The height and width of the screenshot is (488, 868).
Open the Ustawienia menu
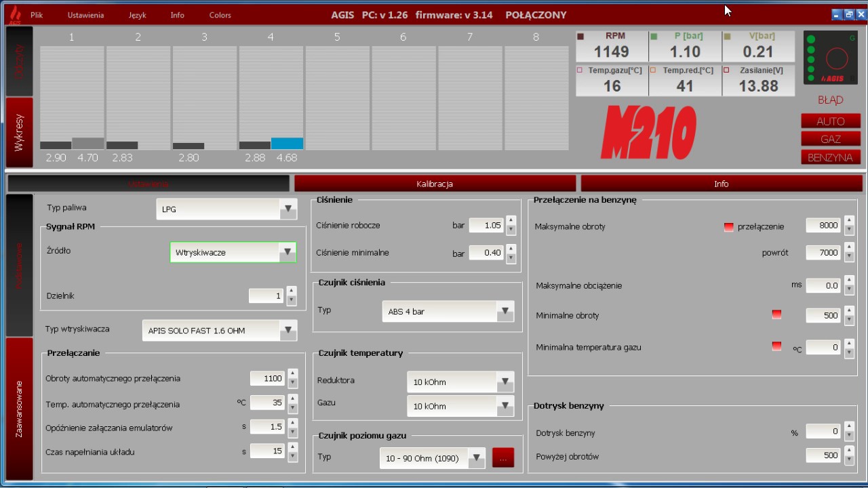click(85, 15)
